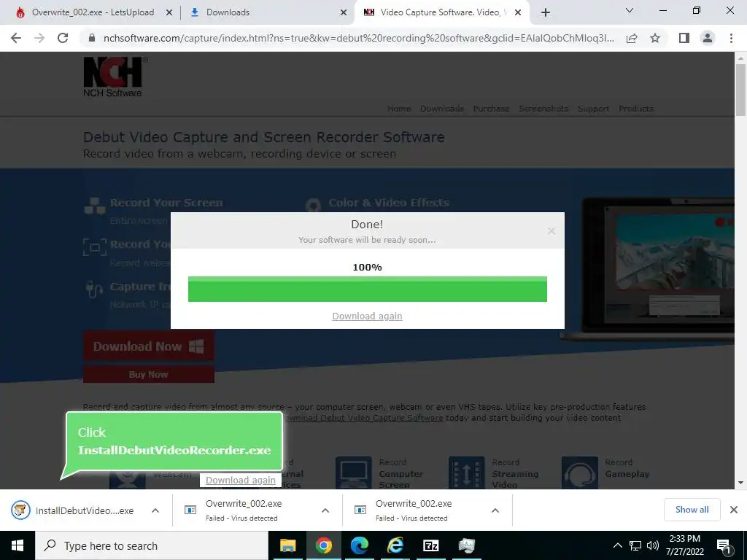Open the Home menu item
Screen dimensions: 747x560
[399, 109]
